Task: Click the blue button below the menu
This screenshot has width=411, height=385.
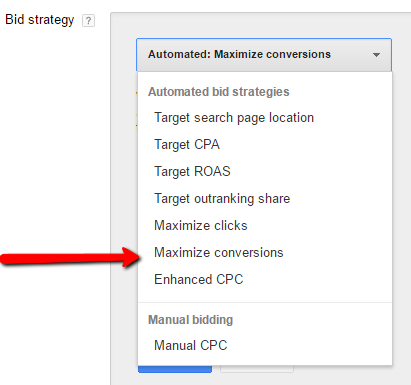Action: click(175, 369)
